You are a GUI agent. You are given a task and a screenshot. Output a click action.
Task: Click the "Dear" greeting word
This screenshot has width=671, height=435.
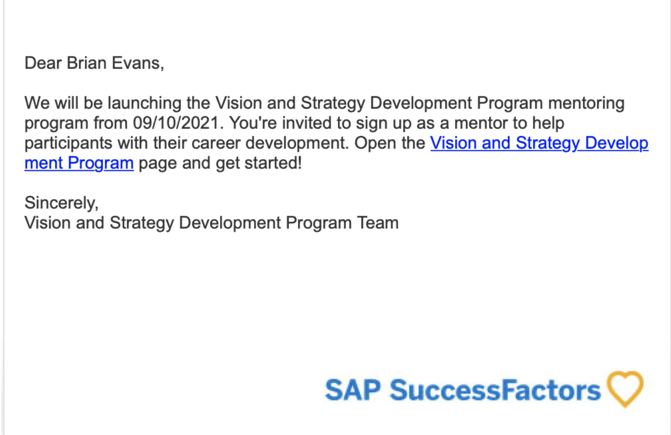click(44, 64)
